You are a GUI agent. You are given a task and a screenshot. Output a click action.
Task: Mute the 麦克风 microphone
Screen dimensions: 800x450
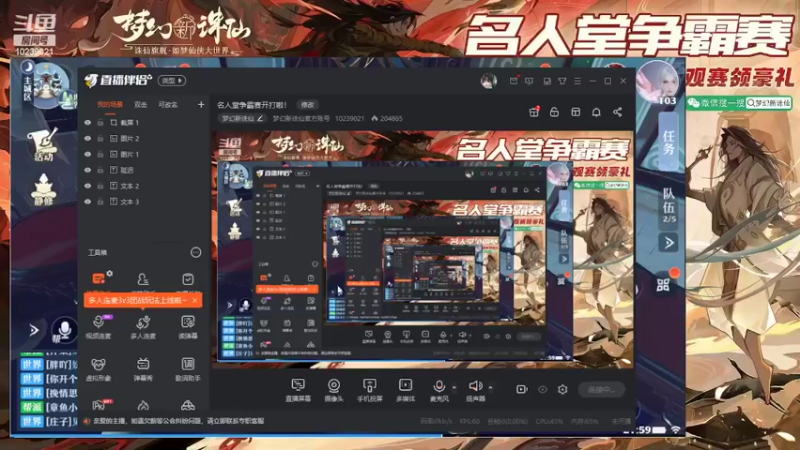click(x=439, y=390)
